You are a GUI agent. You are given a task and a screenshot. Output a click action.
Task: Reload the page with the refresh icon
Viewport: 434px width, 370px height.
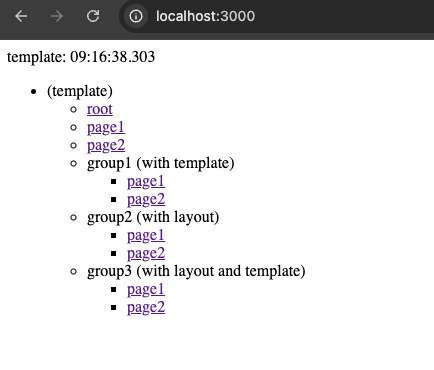[x=93, y=16]
